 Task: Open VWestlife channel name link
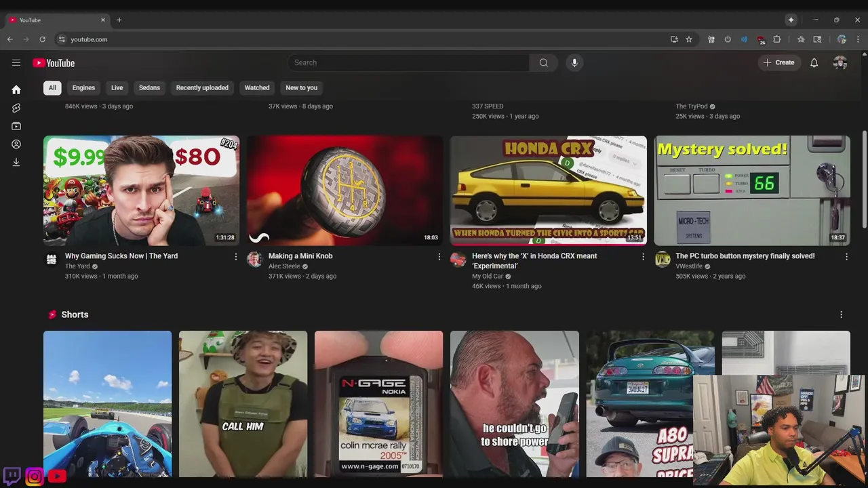tap(689, 266)
